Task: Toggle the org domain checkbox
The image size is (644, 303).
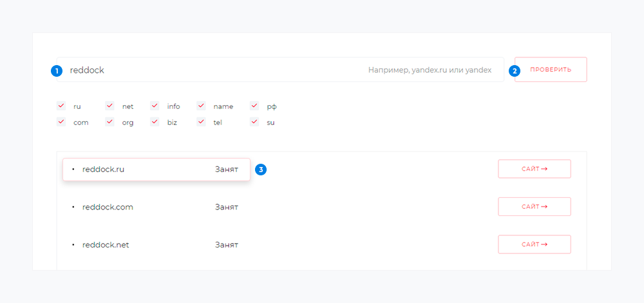Action: pos(109,121)
